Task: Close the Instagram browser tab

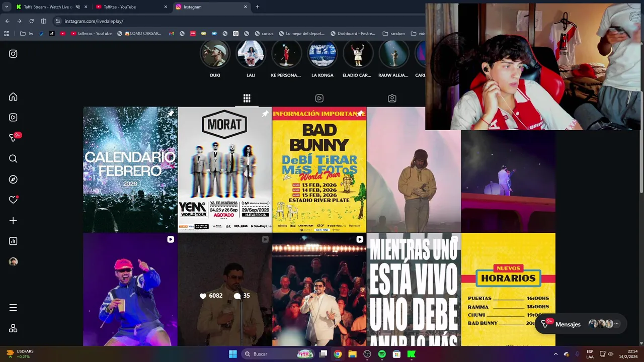Action: pos(246,7)
